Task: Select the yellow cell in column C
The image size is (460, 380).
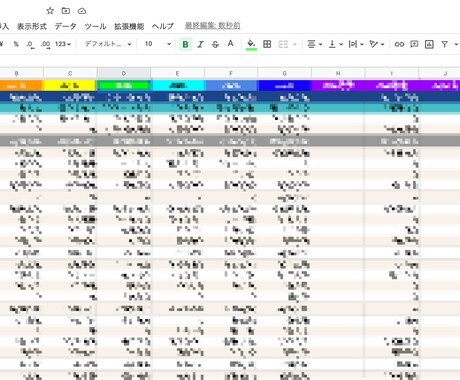Action: tap(70, 85)
